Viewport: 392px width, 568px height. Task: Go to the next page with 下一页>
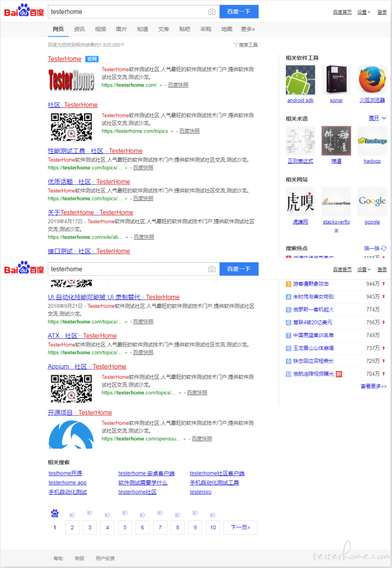240,527
